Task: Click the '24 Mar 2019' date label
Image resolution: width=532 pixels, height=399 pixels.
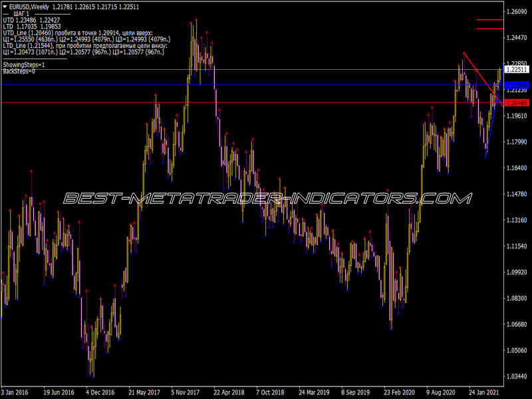Action: coord(314,392)
